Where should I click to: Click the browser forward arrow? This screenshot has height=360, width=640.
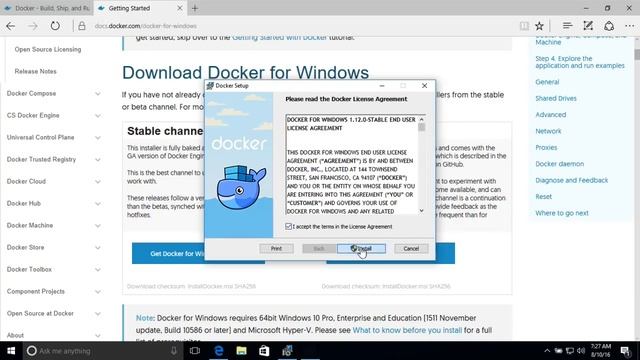click(x=33, y=26)
